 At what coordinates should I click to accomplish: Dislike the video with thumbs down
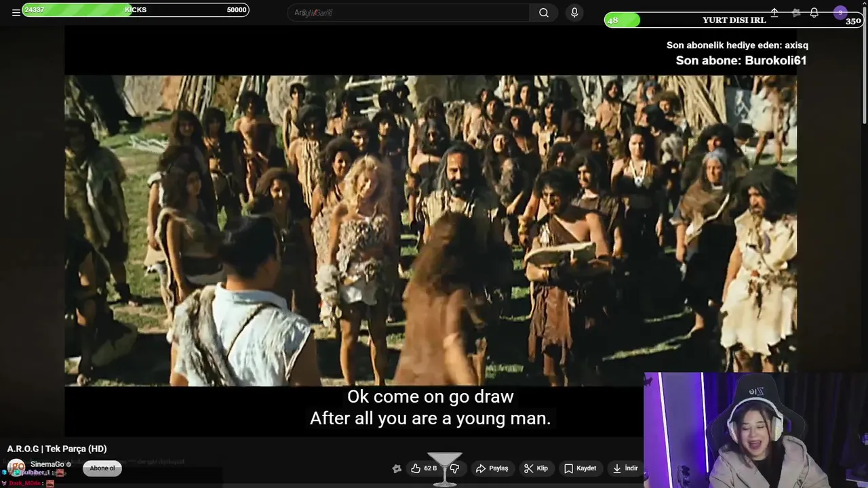click(455, 468)
